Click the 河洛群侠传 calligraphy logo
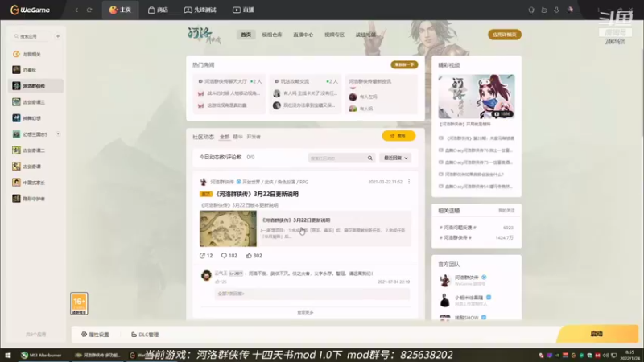This screenshot has height=362, width=644. (204, 35)
